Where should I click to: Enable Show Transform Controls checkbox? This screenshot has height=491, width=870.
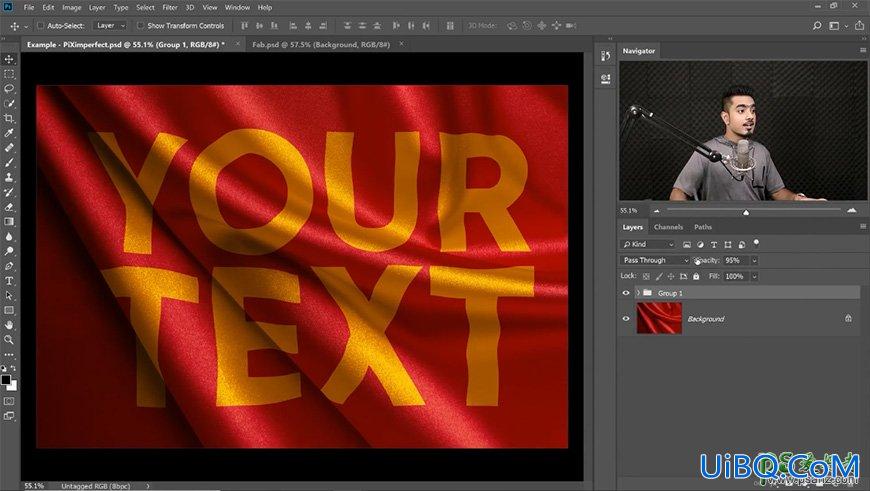140,26
